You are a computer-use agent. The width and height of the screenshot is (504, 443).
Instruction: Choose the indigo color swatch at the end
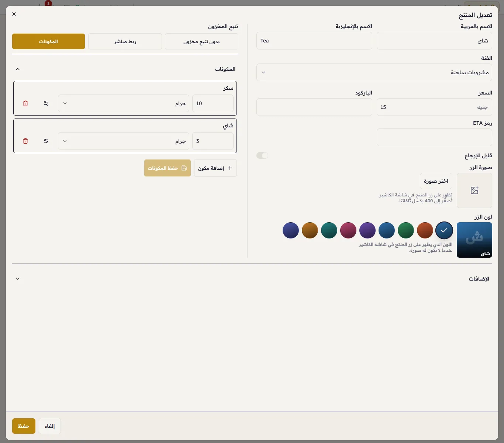[291, 230]
